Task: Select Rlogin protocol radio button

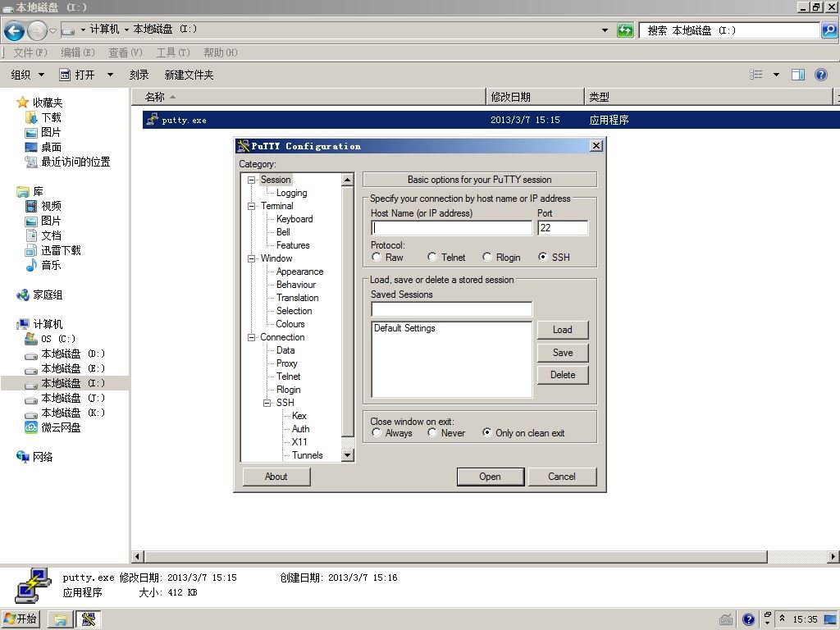Action: click(x=487, y=257)
